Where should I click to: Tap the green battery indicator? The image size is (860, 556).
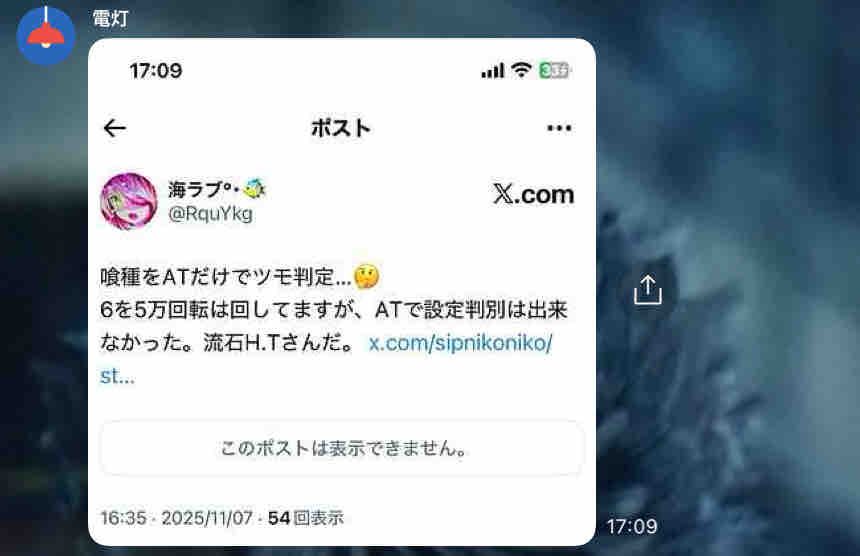pyautogui.click(x=555, y=70)
